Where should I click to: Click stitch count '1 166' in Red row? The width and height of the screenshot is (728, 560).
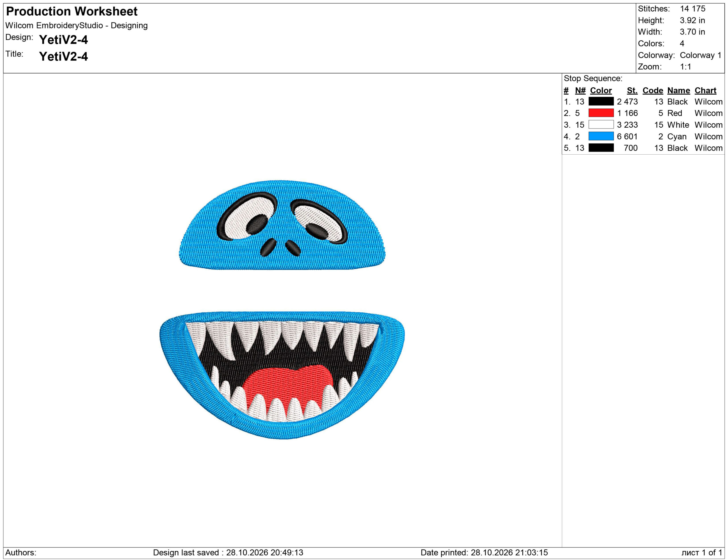627,113
